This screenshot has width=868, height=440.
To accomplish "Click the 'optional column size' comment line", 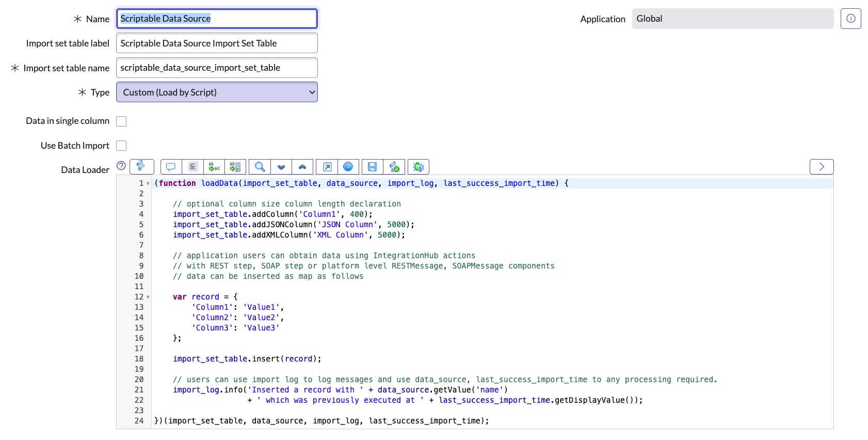I will pos(287,204).
